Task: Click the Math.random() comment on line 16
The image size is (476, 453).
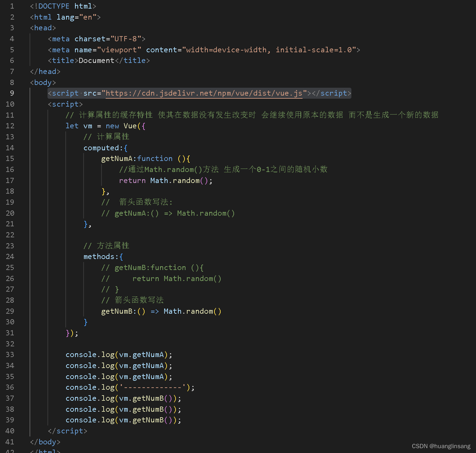Action: 223,170
